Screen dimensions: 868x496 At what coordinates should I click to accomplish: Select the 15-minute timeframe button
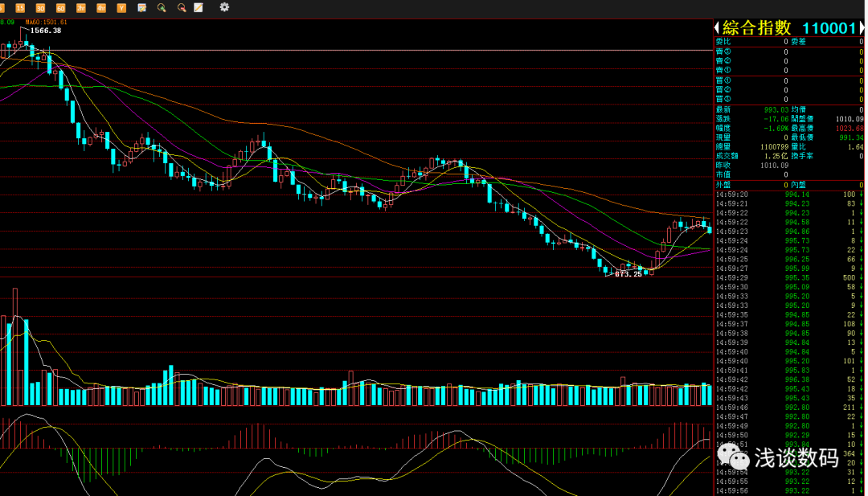pos(20,8)
